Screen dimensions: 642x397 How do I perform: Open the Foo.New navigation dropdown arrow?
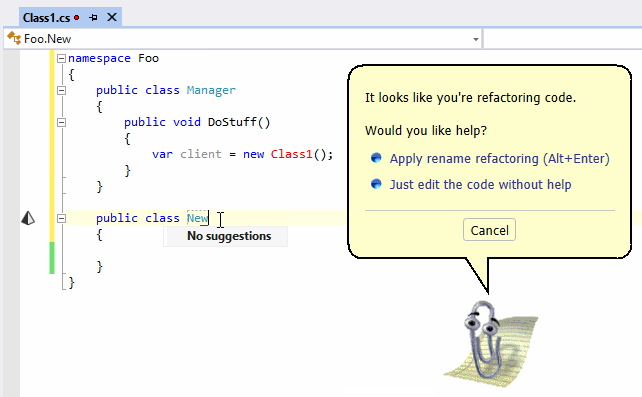pyautogui.click(x=476, y=39)
